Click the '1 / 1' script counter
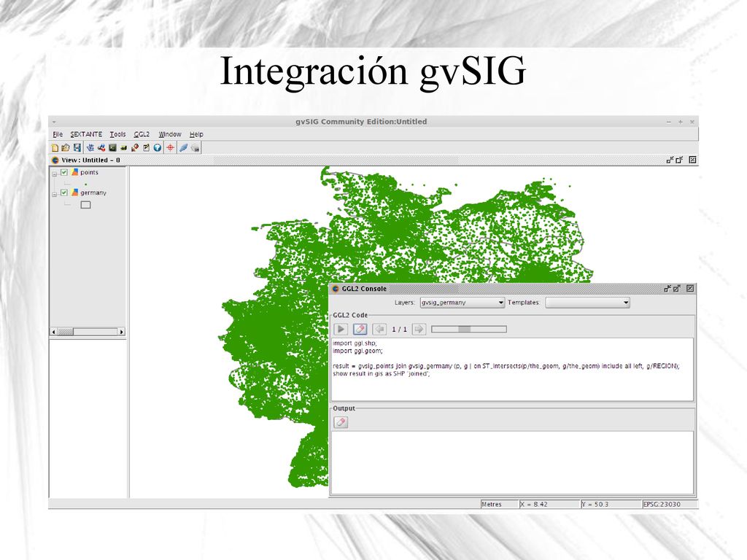 pos(399,330)
